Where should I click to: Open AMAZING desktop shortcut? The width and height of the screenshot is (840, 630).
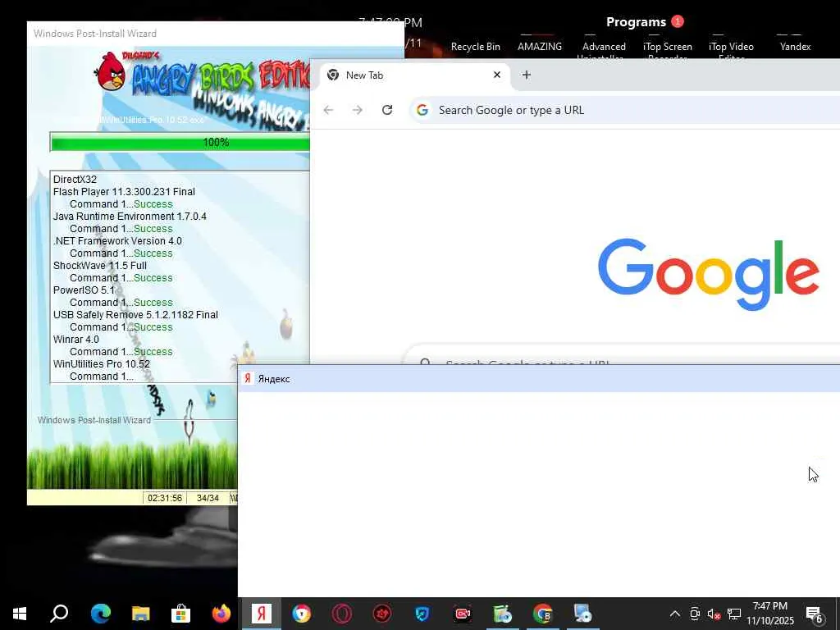pyautogui.click(x=540, y=47)
